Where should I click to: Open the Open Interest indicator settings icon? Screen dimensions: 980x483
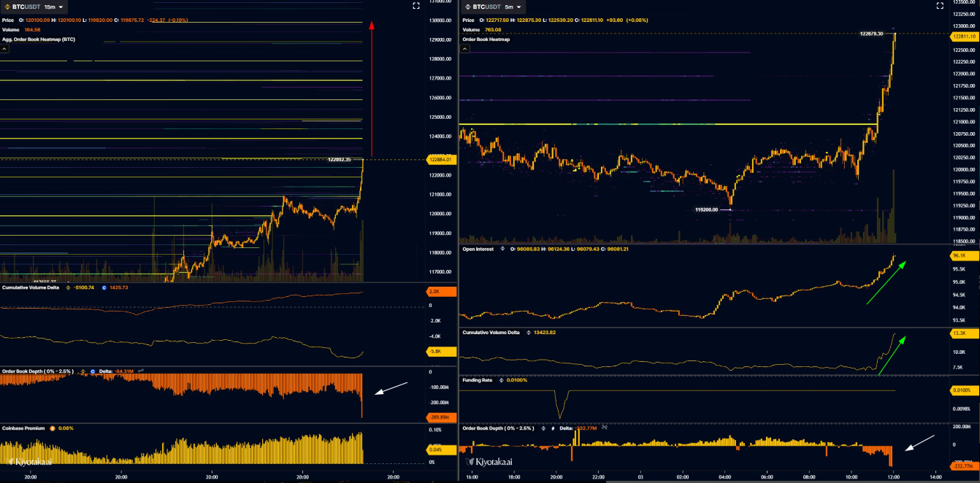pyautogui.click(x=502, y=249)
